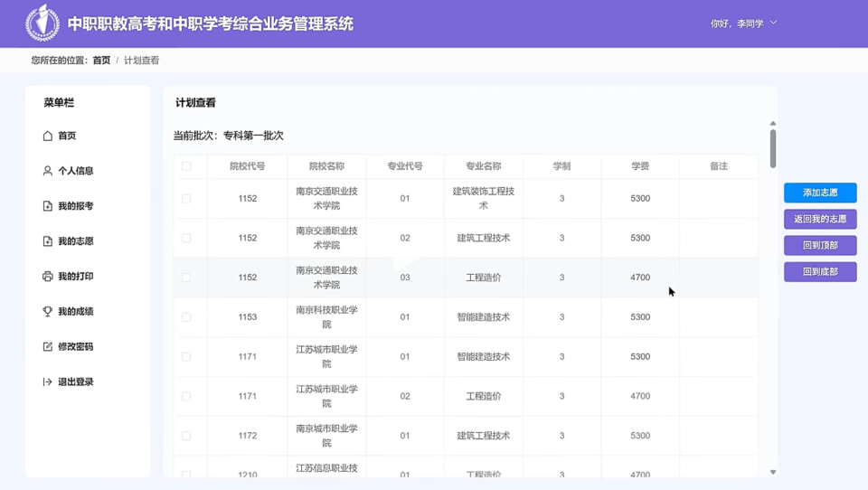
Task: Click the scrollbar down arrow of the plan list
Action: coord(773,472)
